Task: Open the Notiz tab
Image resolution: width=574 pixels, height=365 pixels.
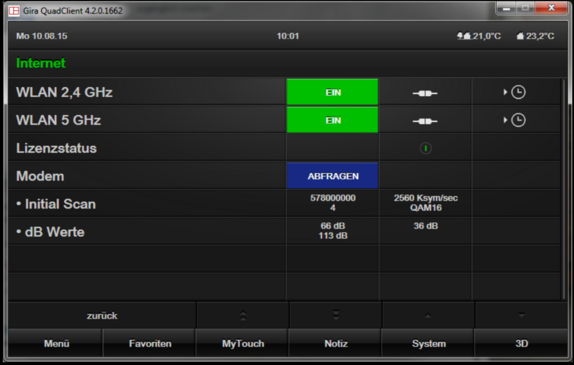Action: coord(336,343)
